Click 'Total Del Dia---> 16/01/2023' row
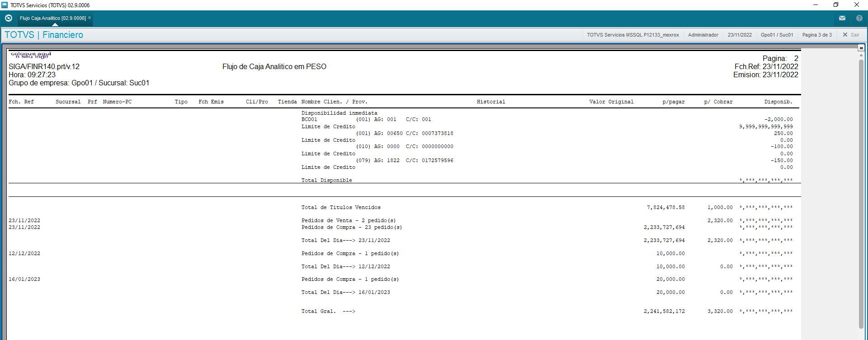The image size is (868, 340). coord(346,292)
